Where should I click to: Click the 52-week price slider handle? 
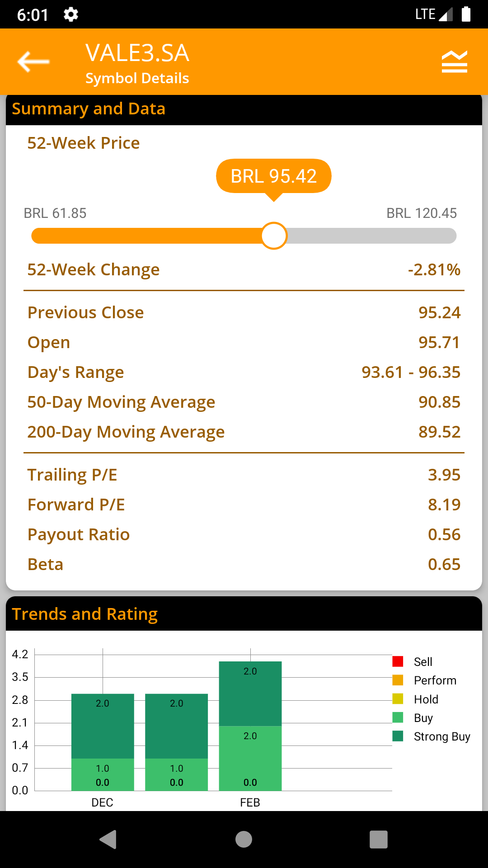coord(274,236)
